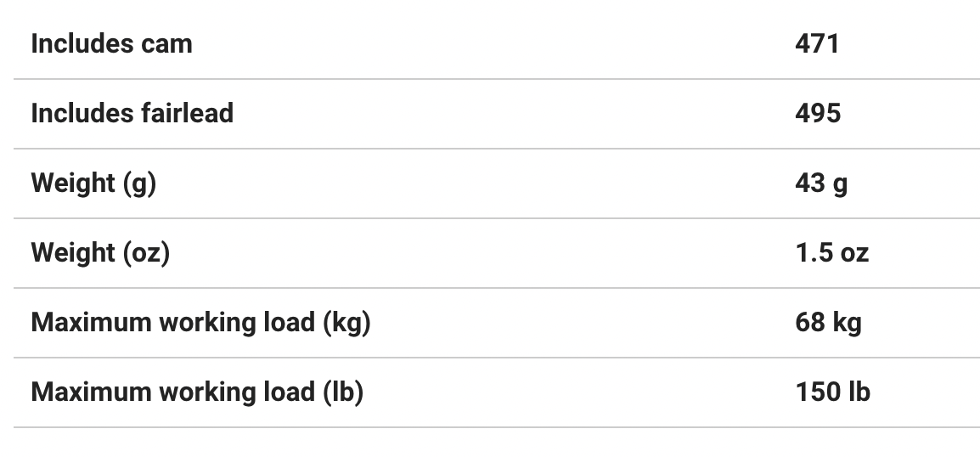The width and height of the screenshot is (980, 457).
Task: Click the 'Includes cam' row label
Action: click(111, 44)
